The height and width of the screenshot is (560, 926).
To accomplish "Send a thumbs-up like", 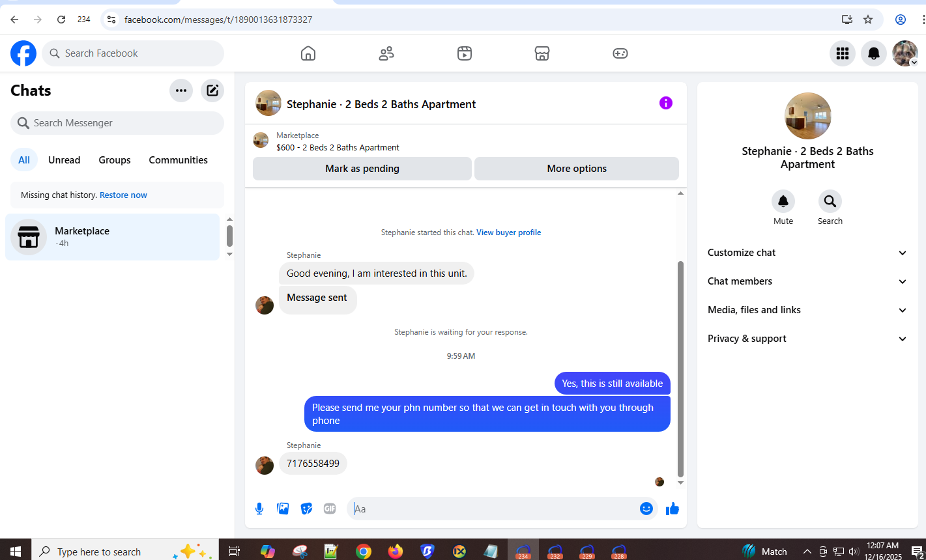I will (x=673, y=509).
